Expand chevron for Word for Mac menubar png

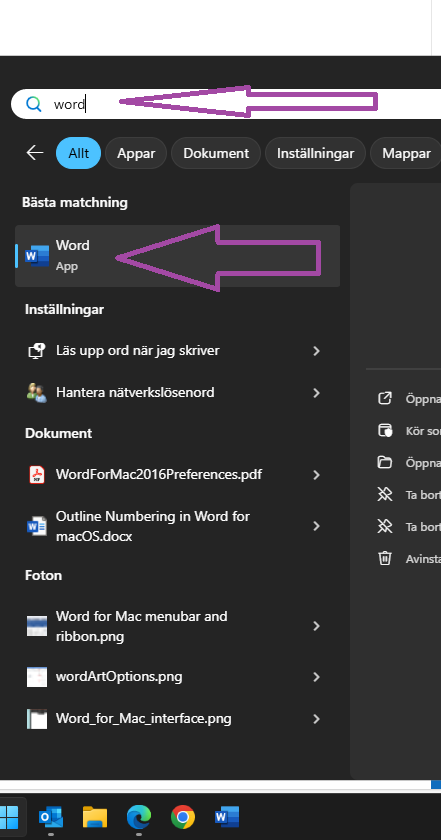(316, 626)
